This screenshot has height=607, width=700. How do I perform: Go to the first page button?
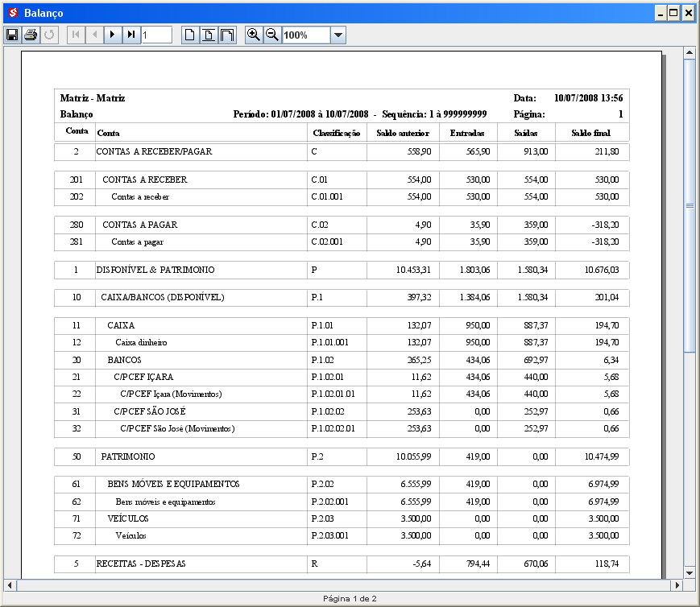(76, 35)
